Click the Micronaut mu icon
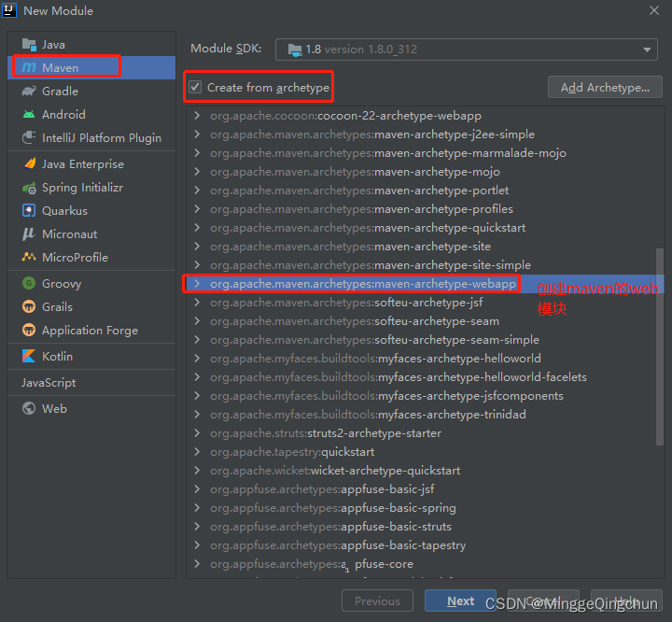This screenshot has width=672, height=622. pos(29,233)
